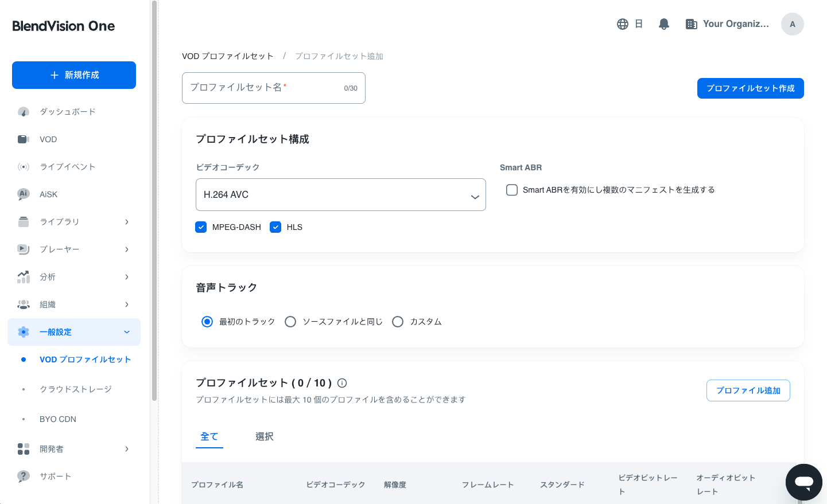The height and width of the screenshot is (504, 827).
Task: Expand the ライブラリ sidebar menu
Action: (x=73, y=222)
